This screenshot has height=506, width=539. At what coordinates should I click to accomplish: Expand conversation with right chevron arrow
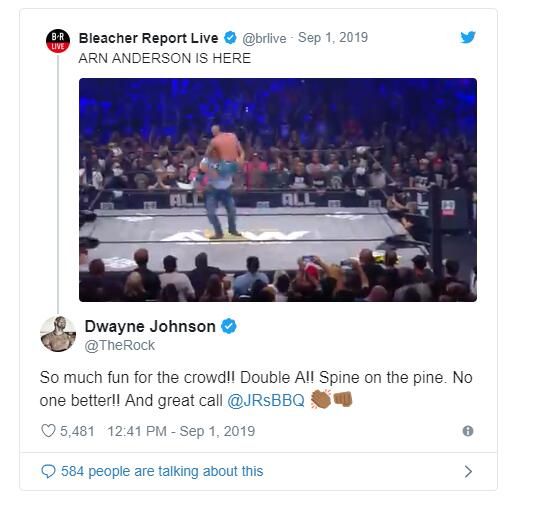pos(468,471)
